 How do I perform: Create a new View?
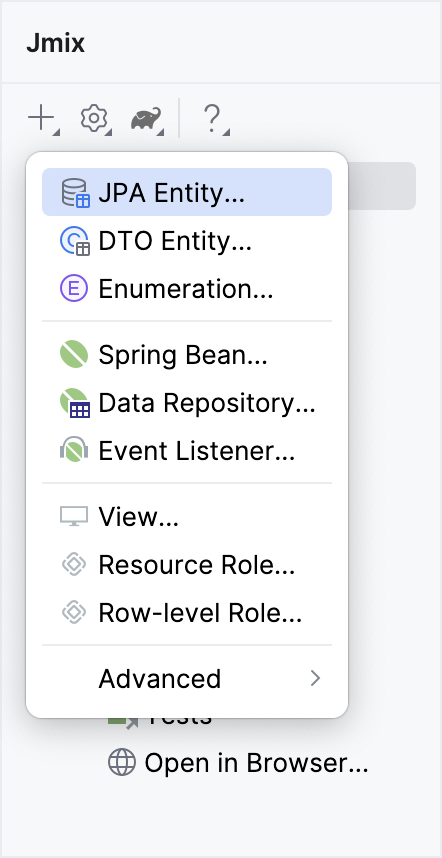click(187, 517)
